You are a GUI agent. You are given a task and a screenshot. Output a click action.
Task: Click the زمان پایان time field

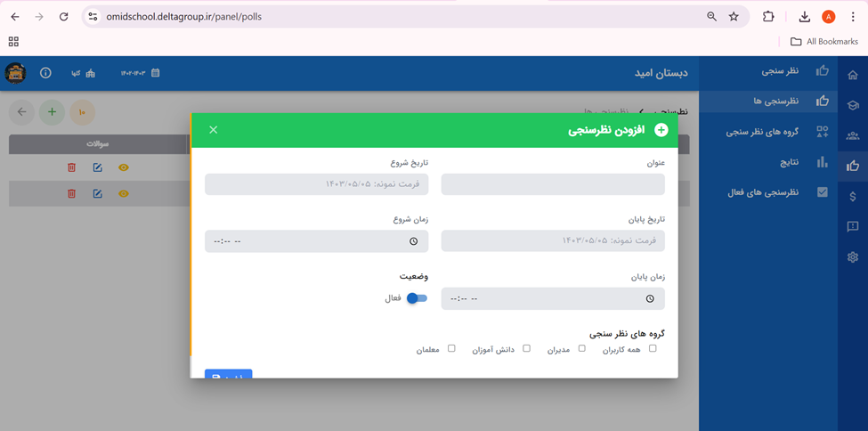[x=553, y=298]
